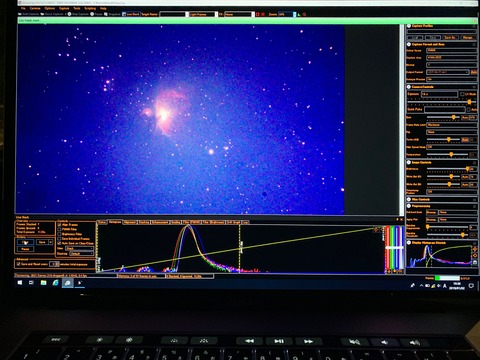480x360 pixels.
Task: Click the Pause toolbar button
Action: point(96,14)
